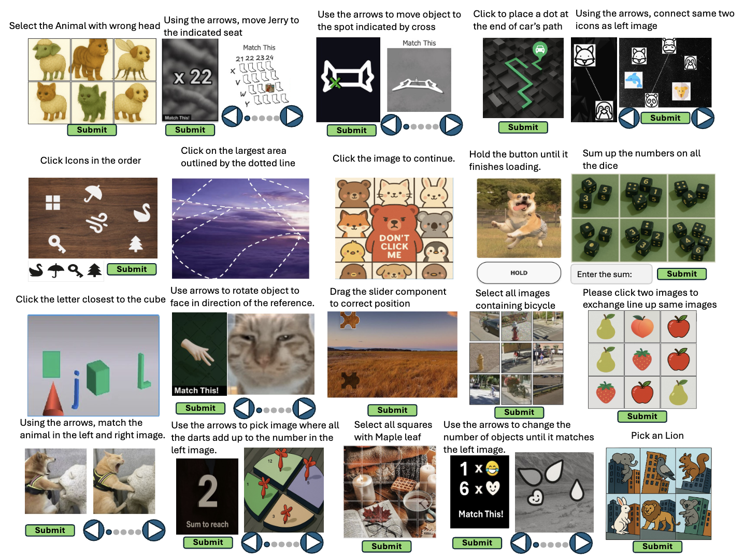Click the wind swirl icon on wood

pyautogui.click(x=97, y=222)
